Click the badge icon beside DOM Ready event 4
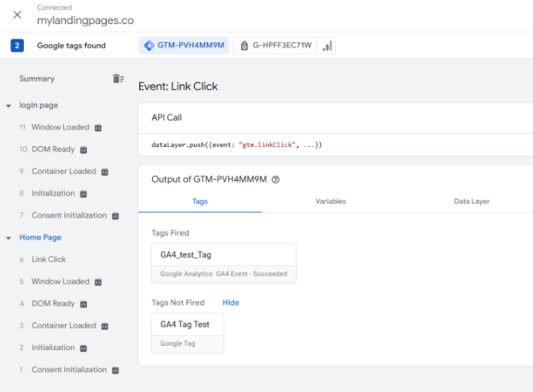 coord(84,304)
